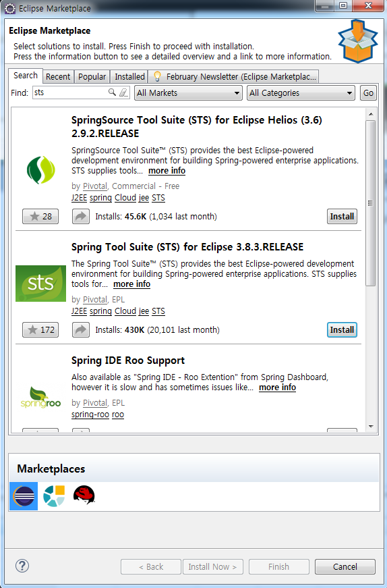This screenshot has height=588, width=387.
Task: Click the Spring Tool Suite 3.8.3.RELEASE title
Action: 187,247
